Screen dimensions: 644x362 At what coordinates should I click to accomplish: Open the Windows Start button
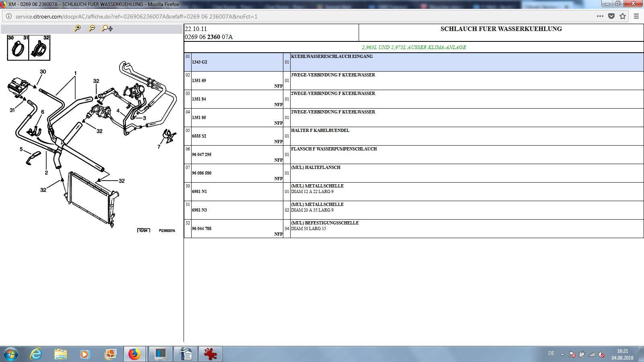click(x=11, y=354)
